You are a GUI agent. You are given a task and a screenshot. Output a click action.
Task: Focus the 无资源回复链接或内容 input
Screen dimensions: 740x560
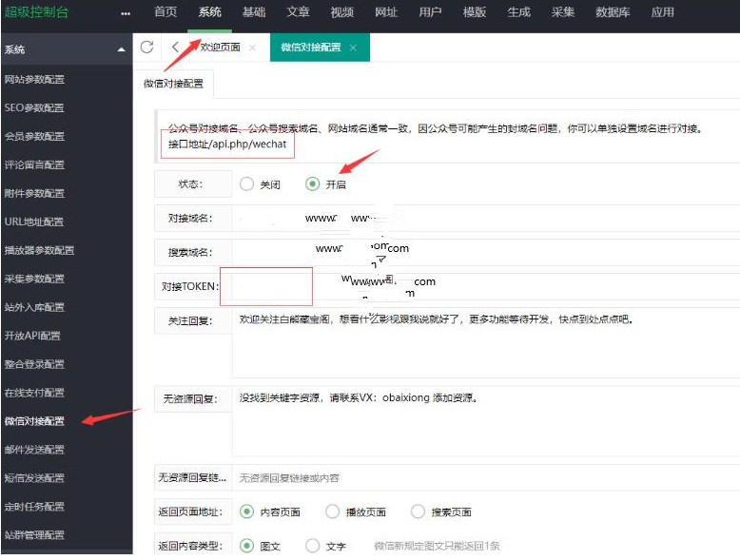click(486, 478)
